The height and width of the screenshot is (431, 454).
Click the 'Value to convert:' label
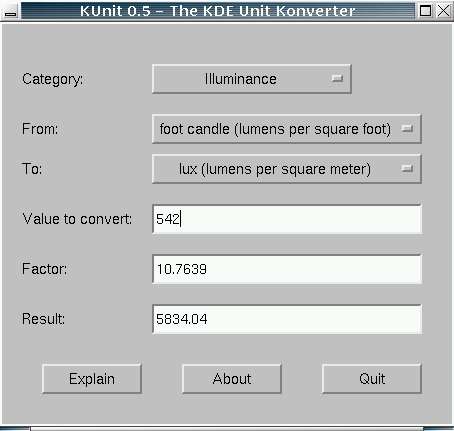pos(77,219)
